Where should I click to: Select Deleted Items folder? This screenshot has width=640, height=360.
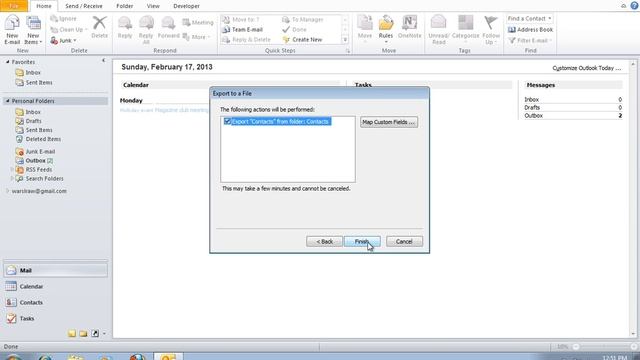pos(43,139)
